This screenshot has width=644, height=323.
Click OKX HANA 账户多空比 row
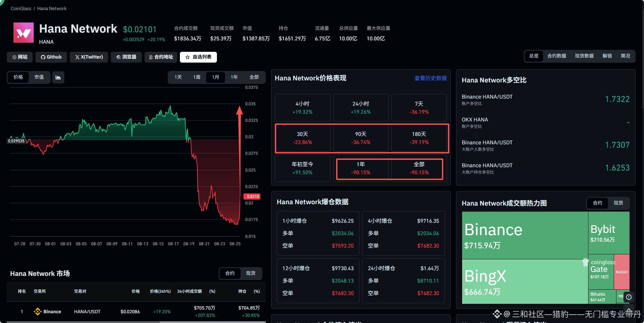tap(546, 122)
